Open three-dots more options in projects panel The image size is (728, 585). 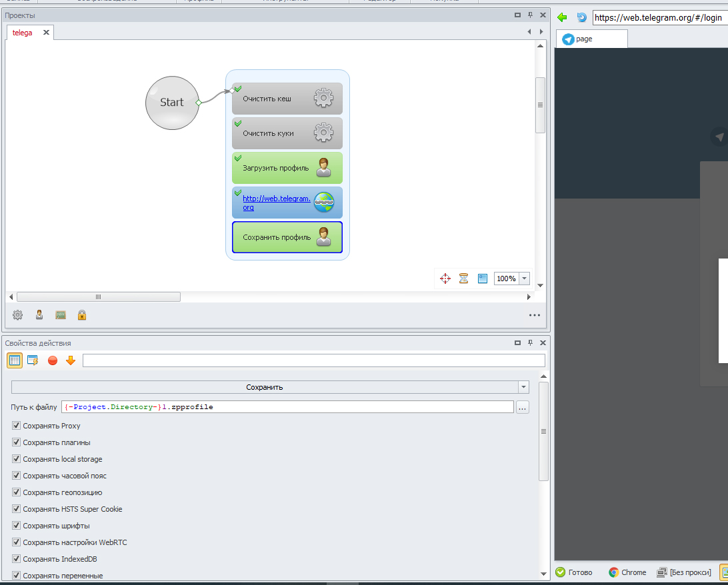[535, 315]
